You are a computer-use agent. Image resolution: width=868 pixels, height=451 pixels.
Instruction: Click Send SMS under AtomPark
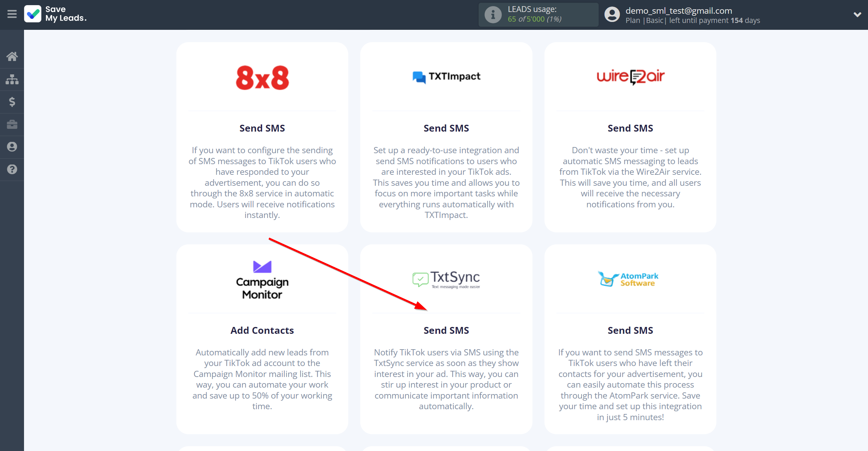click(631, 330)
